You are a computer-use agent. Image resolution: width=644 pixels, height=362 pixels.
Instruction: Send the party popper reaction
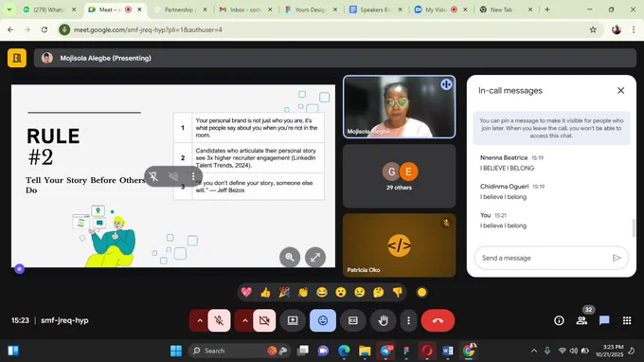tap(284, 292)
